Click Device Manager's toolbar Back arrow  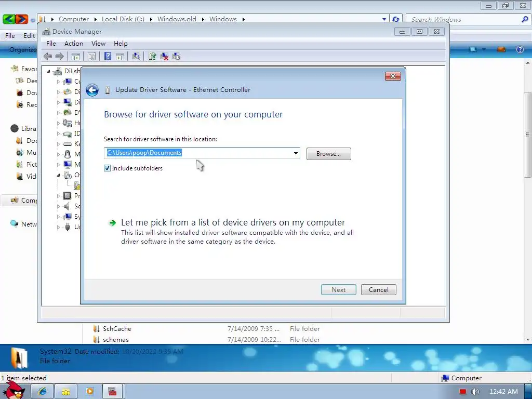[x=48, y=56]
